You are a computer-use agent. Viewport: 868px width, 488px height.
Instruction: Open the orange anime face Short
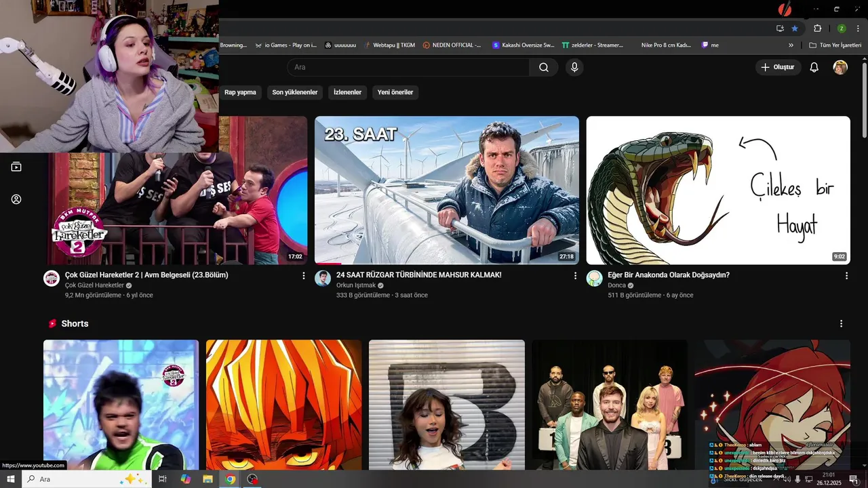tap(283, 405)
